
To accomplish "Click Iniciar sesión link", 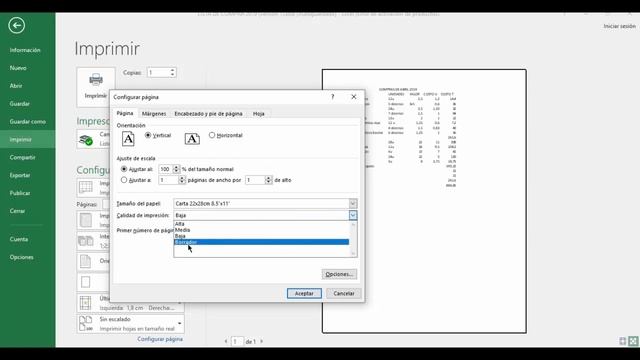I will click(620, 26).
